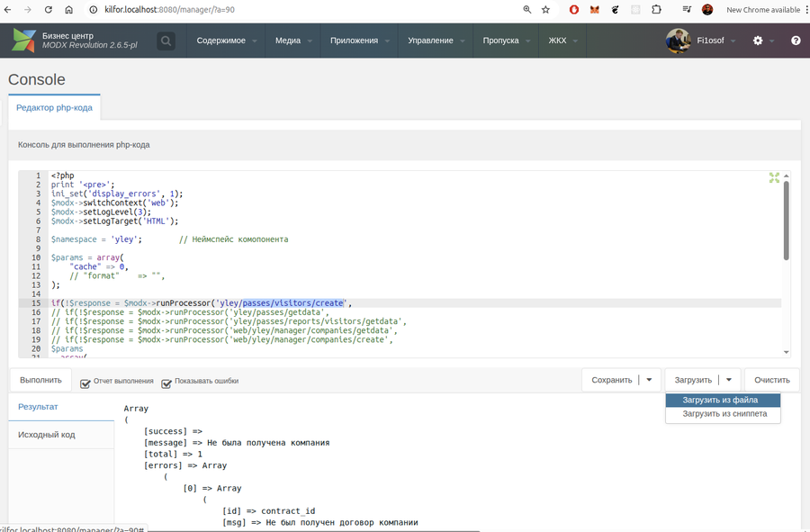Click the MODX logo icon
The image size is (810, 532).
pos(23,41)
